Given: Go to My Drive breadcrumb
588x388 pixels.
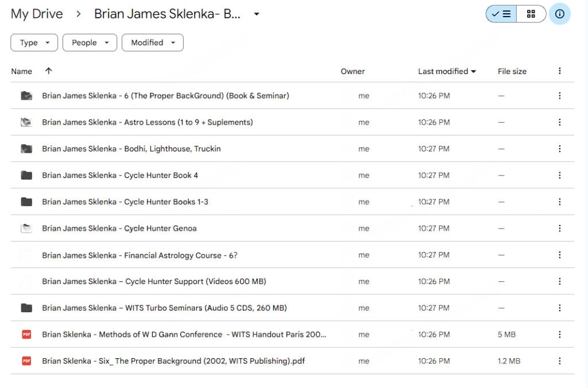Looking at the screenshot, I should (x=37, y=14).
